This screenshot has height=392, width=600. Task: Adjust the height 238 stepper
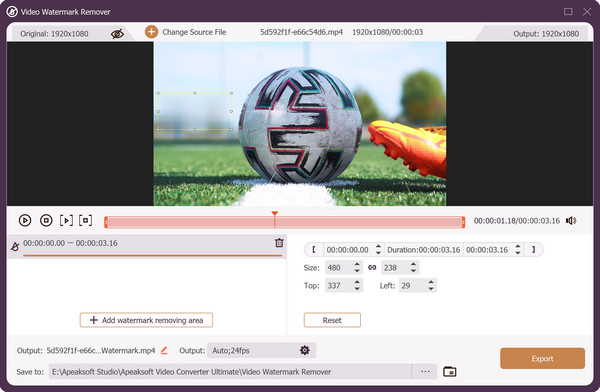[414, 268]
